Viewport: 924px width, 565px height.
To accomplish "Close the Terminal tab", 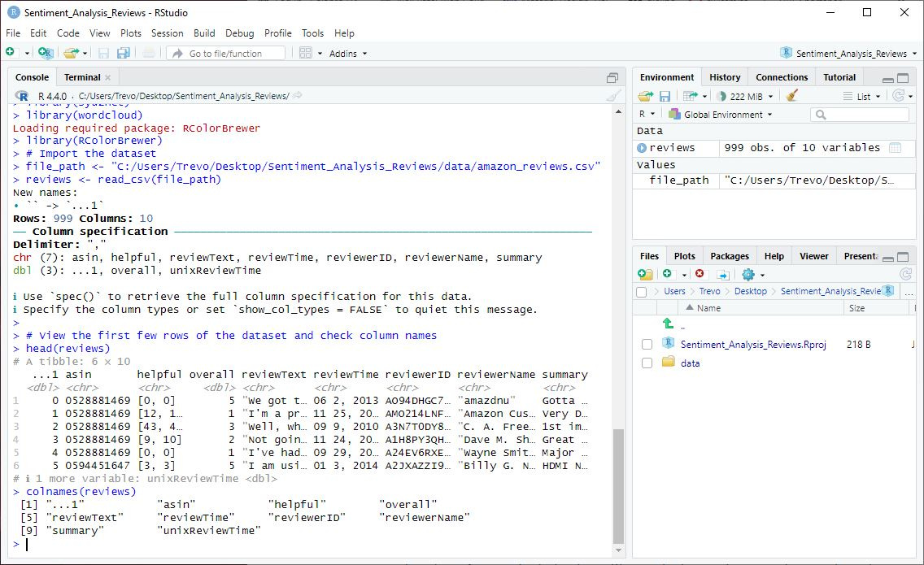I will click(108, 78).
